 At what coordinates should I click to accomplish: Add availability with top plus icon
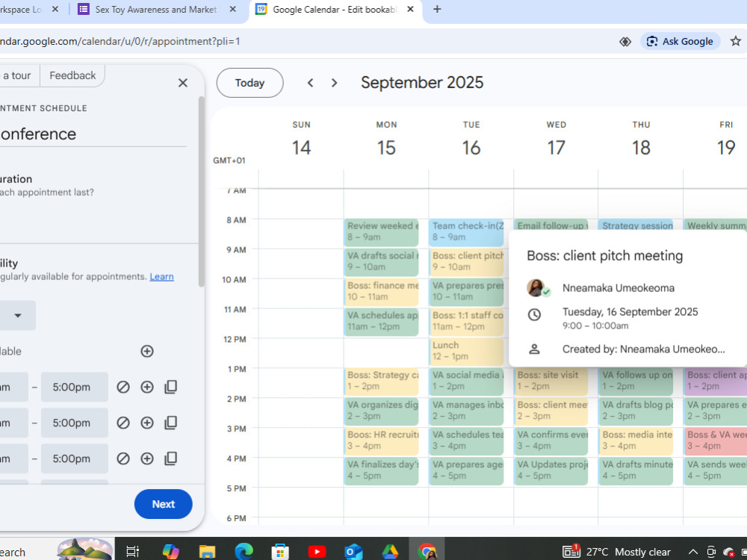coord(147,352)
